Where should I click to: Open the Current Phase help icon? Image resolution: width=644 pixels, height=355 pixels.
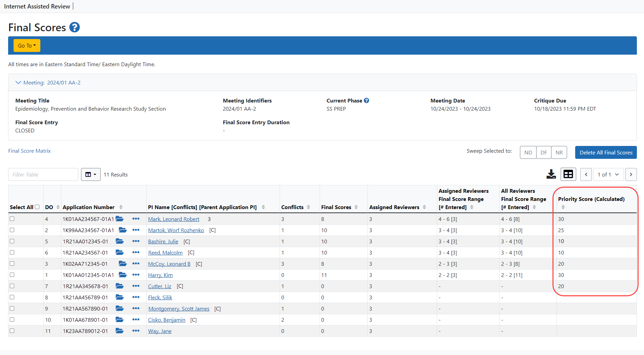coord(366,100)
